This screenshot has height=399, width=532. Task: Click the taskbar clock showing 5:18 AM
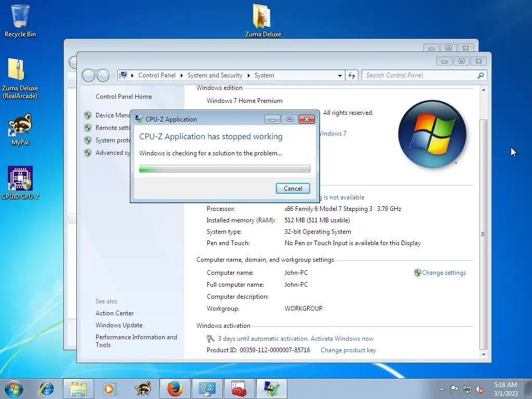(506, 389)
